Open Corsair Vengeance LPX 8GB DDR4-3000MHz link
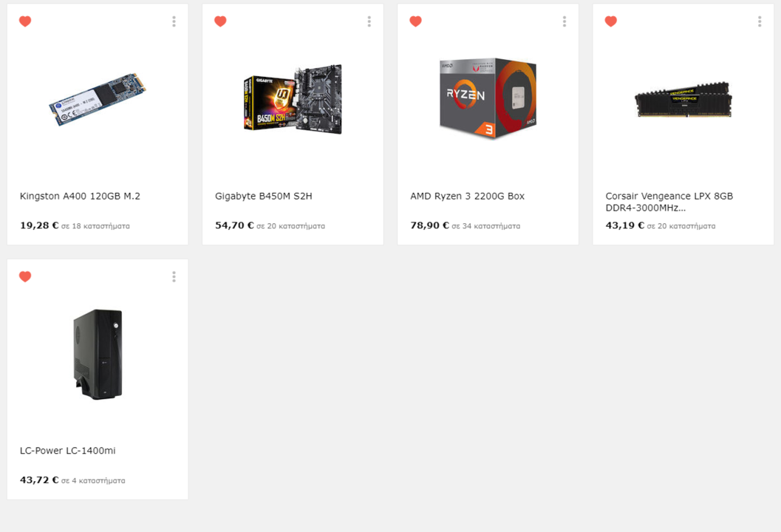This screenshot has height=532, width=781. tap(669, 202)
